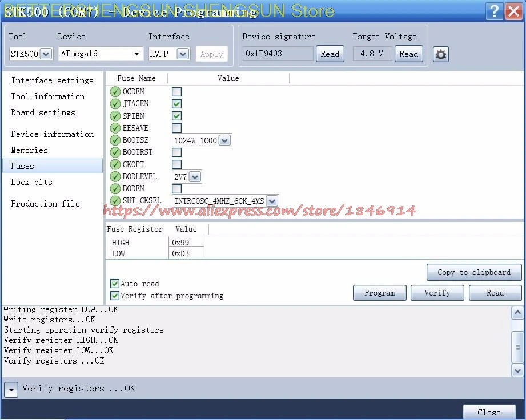Click the BOOTRST fuse status icon
The image size is (526, 420).
pos(115,152)
